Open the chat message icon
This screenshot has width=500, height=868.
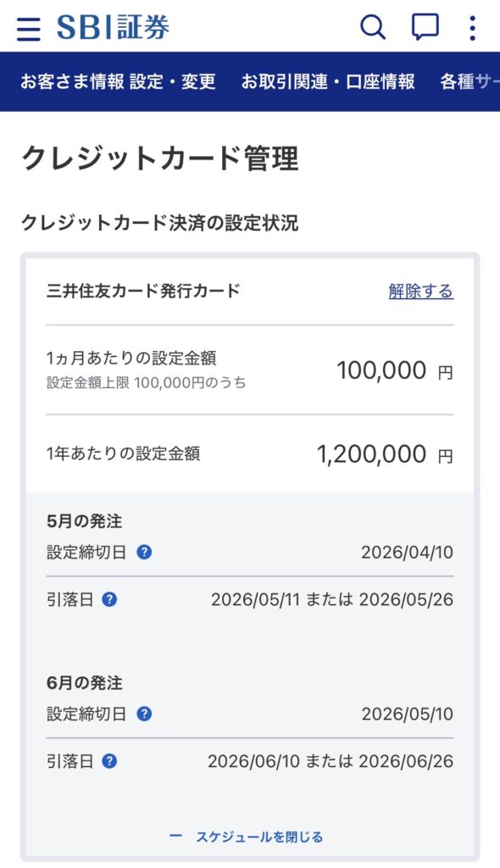pos(424,27)
